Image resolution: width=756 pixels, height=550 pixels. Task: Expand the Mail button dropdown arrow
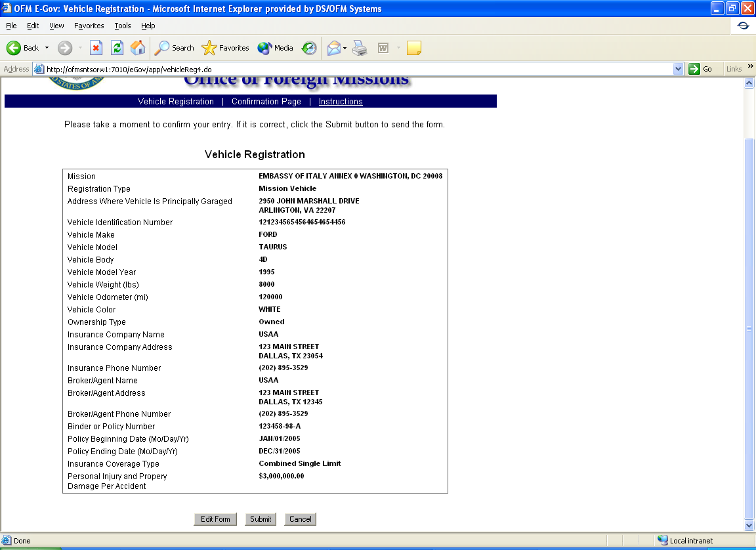[345, 48]
